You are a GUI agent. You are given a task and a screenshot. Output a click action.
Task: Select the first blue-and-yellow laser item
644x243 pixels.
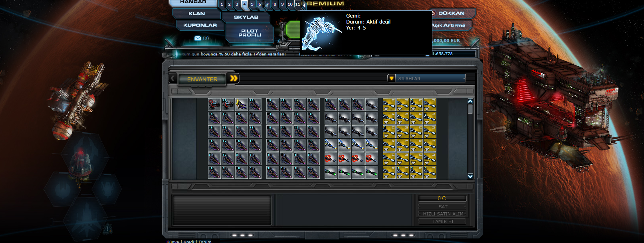(x=331, y=145)
